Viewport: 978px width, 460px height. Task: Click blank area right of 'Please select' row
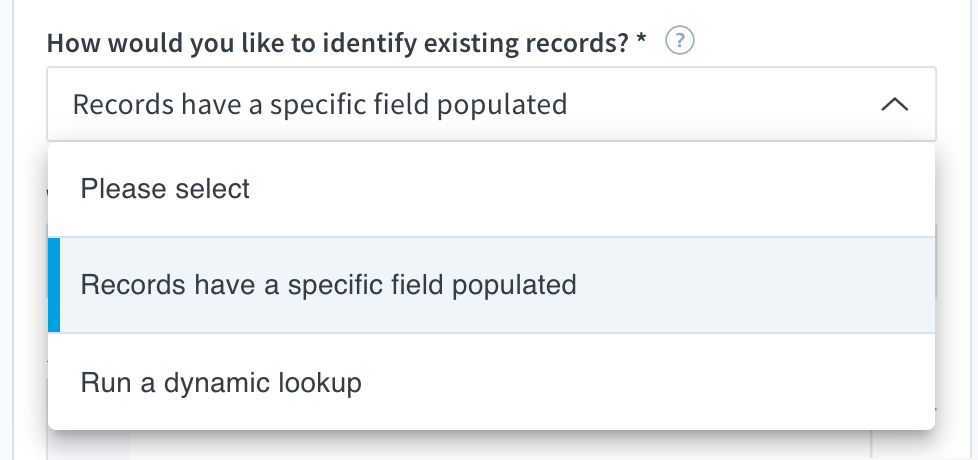593,189
